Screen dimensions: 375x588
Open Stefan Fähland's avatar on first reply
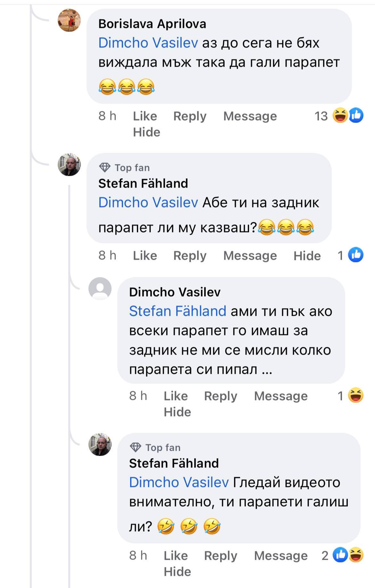click(x=69, y=164)
